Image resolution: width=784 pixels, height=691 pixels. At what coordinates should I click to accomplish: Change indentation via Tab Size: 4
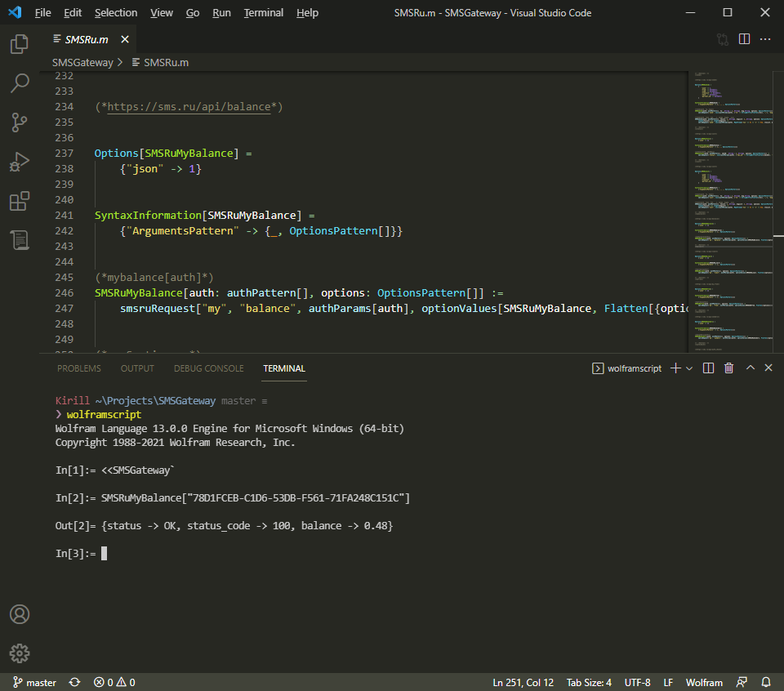pos(589,683)
